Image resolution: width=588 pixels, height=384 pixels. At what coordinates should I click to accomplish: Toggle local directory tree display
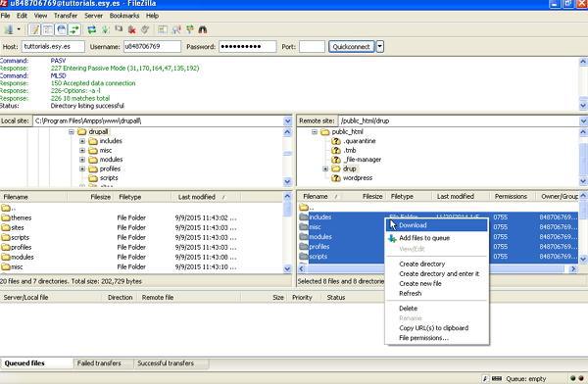pyautogui.click(x=48, y=29)
